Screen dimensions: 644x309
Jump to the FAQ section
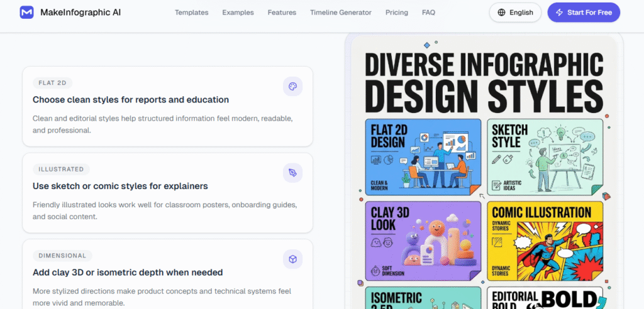pos(428,13)
